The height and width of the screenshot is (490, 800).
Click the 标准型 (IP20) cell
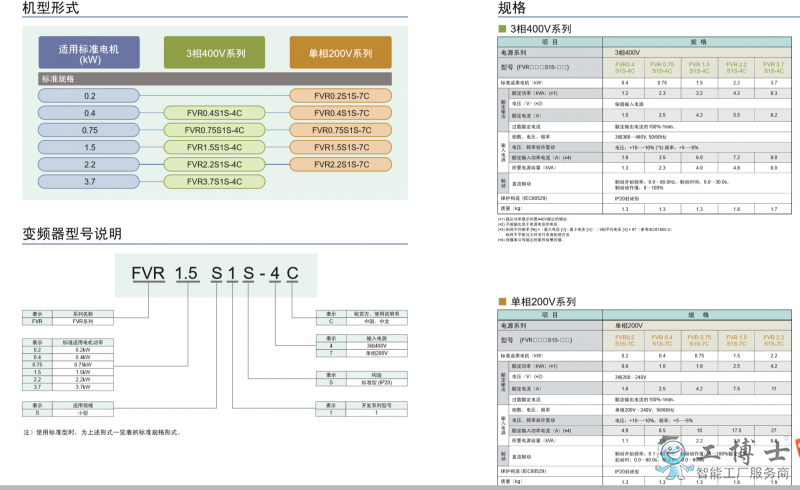coord(377,382)
